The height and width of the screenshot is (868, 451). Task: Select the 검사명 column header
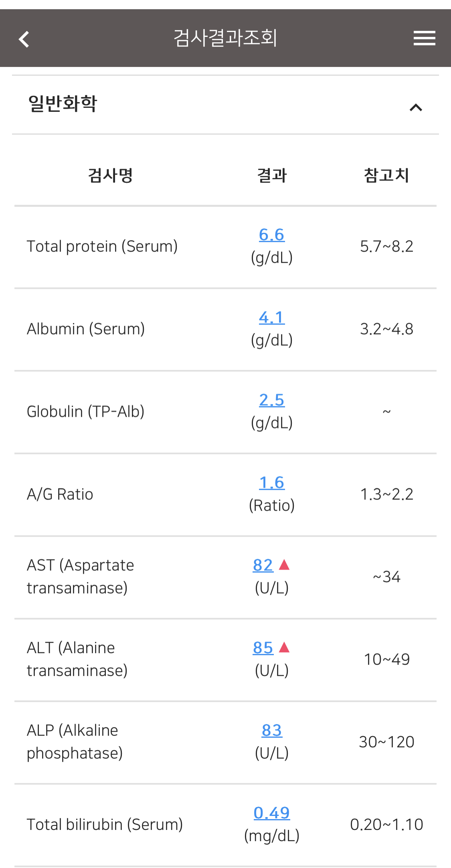[x=110, y=175]
